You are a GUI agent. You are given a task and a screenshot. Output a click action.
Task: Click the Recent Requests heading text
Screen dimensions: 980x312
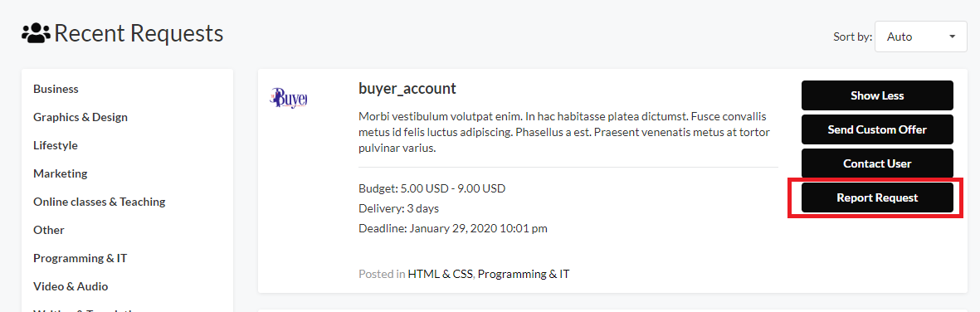click(139, 33)
